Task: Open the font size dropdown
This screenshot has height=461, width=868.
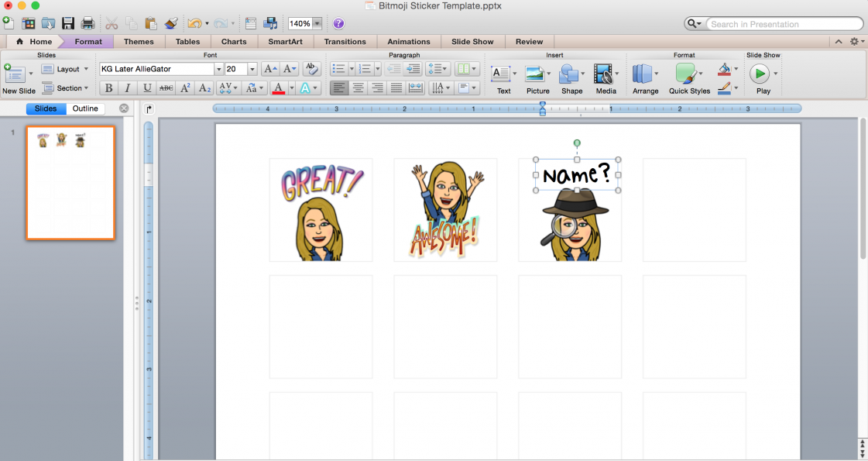Action: (x=252, y=68)
